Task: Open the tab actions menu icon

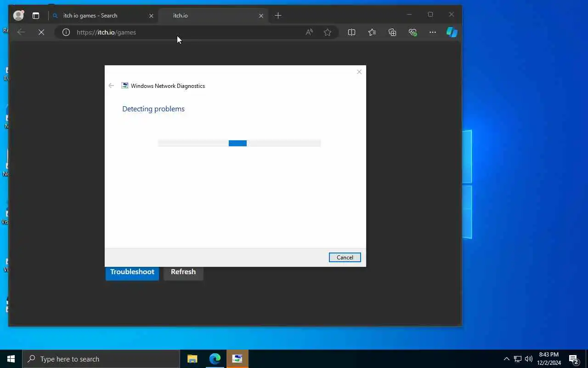Action: [36, 16]
